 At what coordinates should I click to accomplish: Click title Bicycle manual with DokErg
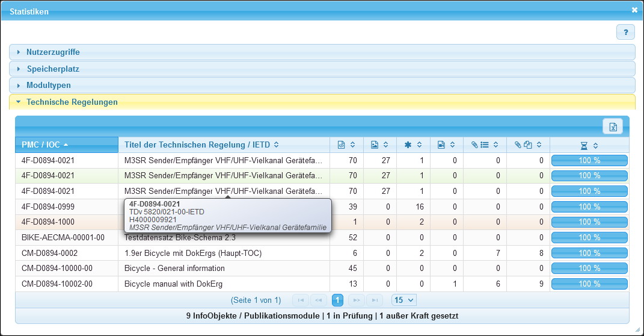tap(173, 284)
